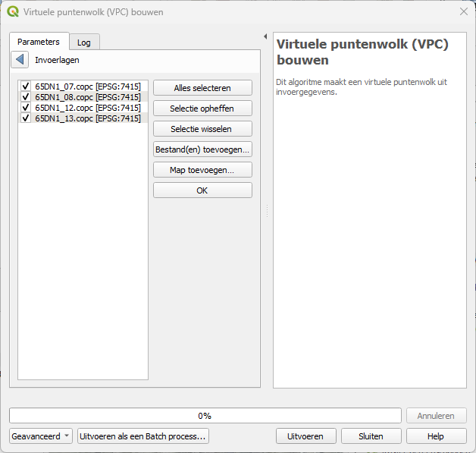Image resolution: width=476 pixels, height=453 pixels.
Task: Click Alles selecteren button
Action: coord(202,88)
